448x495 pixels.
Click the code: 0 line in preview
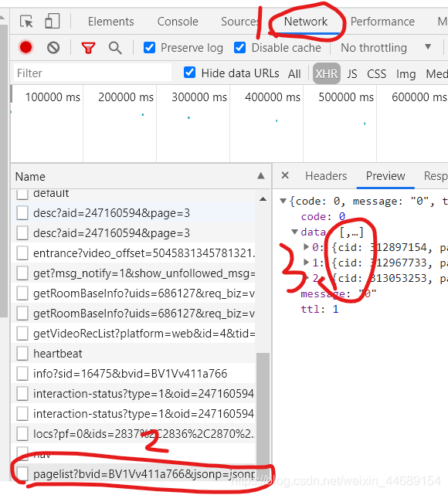(323, 216)
